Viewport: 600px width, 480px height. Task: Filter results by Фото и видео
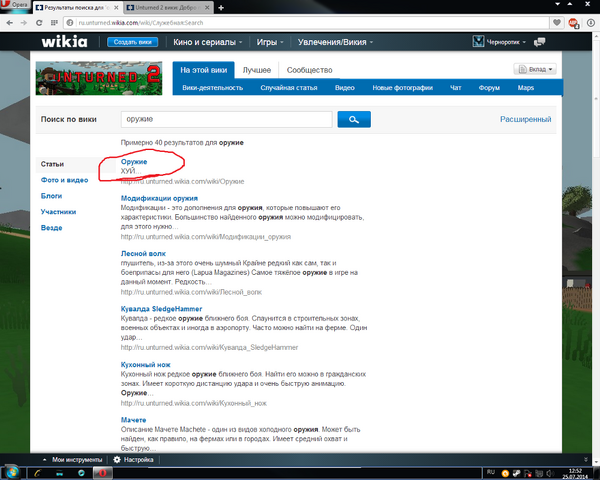(64, 180)
